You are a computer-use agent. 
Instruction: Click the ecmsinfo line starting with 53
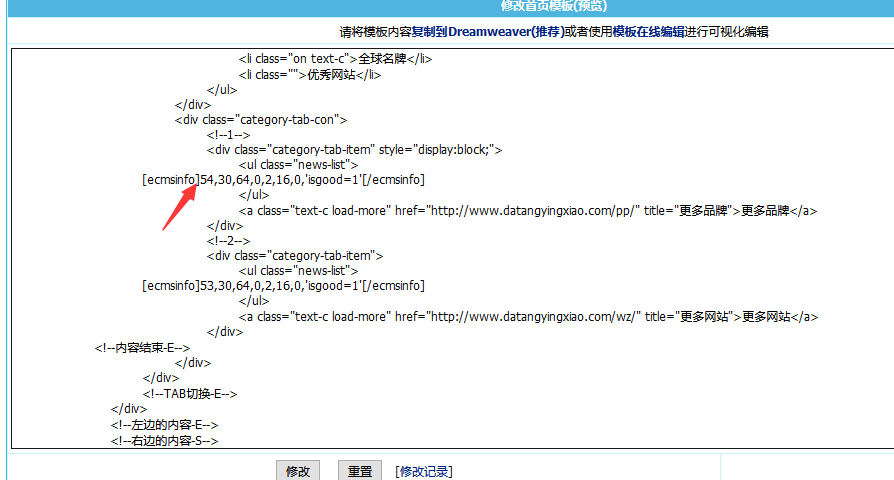coord(283,286)
